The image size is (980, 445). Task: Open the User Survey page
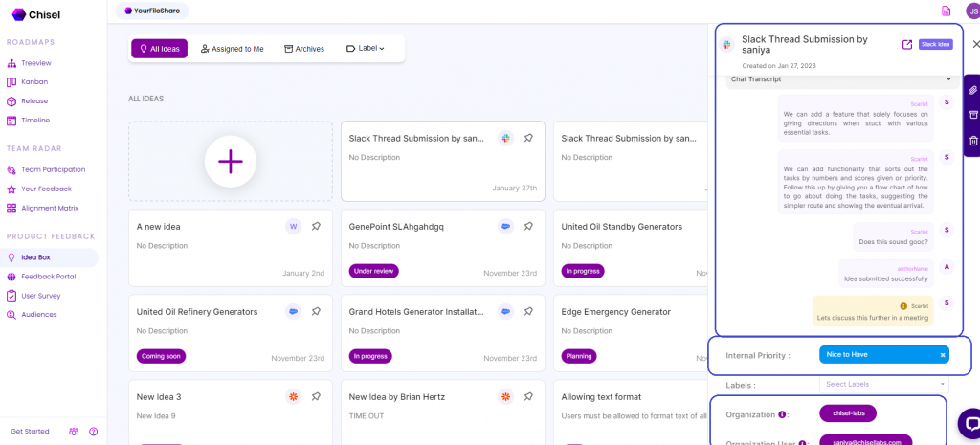(x=40, y=296)
